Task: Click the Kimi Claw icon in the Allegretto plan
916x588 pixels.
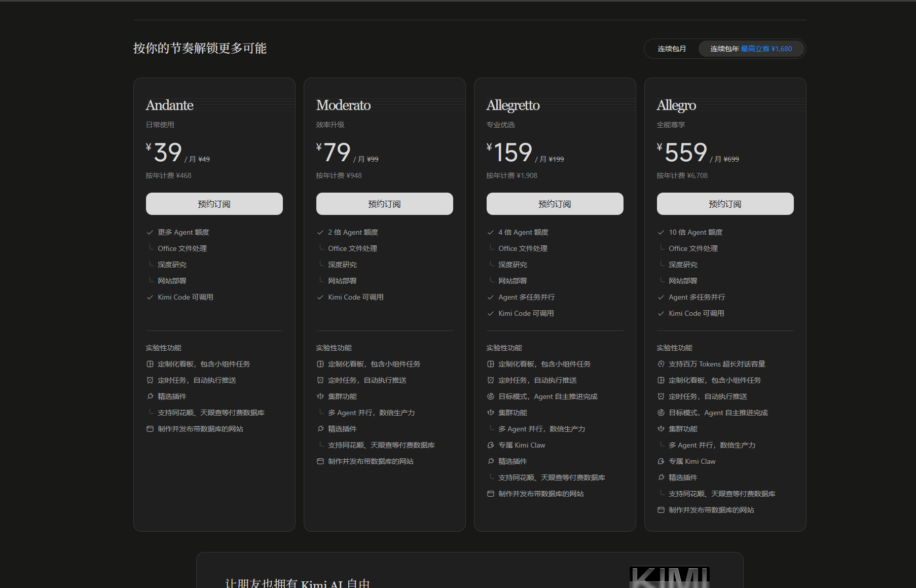Action: coord(491,445)
